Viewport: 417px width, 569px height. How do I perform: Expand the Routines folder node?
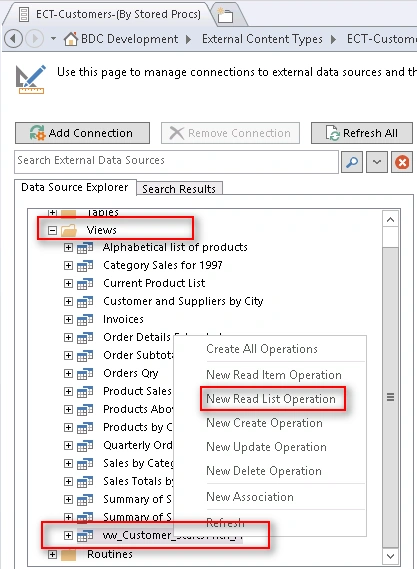(53, 554)
